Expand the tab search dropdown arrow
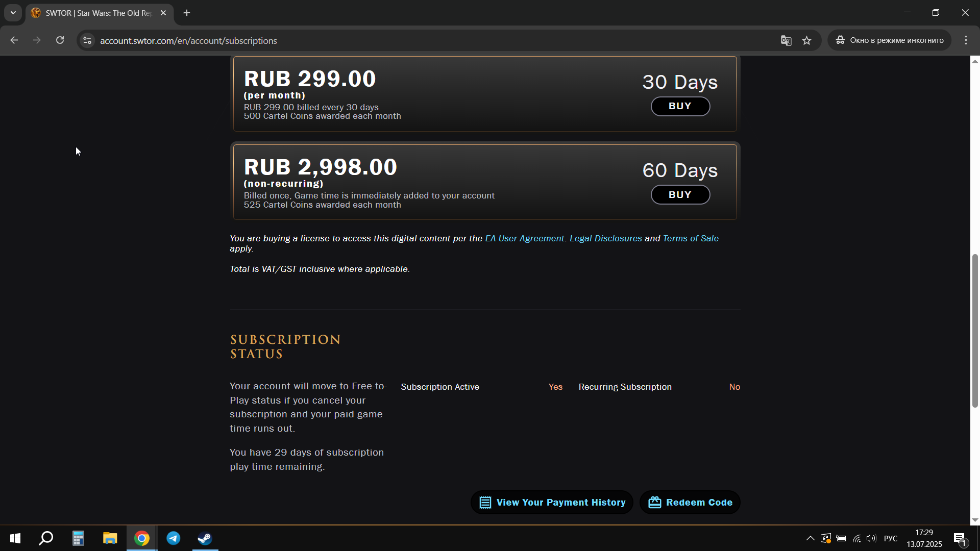Screen dimensions: 980x551 (x=13, y=13)
